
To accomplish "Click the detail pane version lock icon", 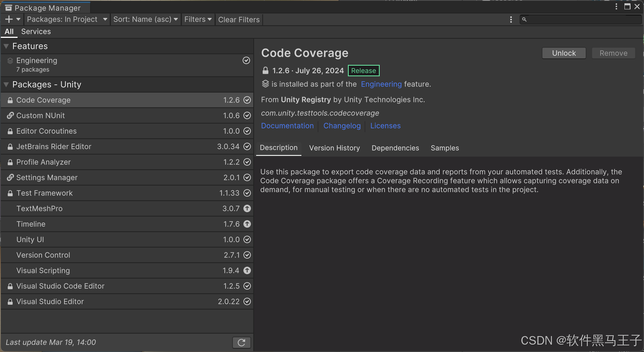I will pos(266,71).
